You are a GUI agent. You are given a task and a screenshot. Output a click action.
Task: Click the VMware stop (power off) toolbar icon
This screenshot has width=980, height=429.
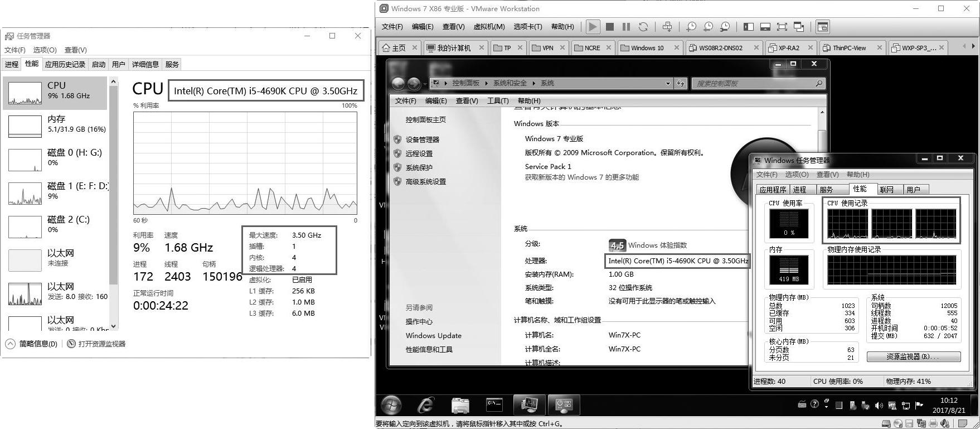[610, 27]
